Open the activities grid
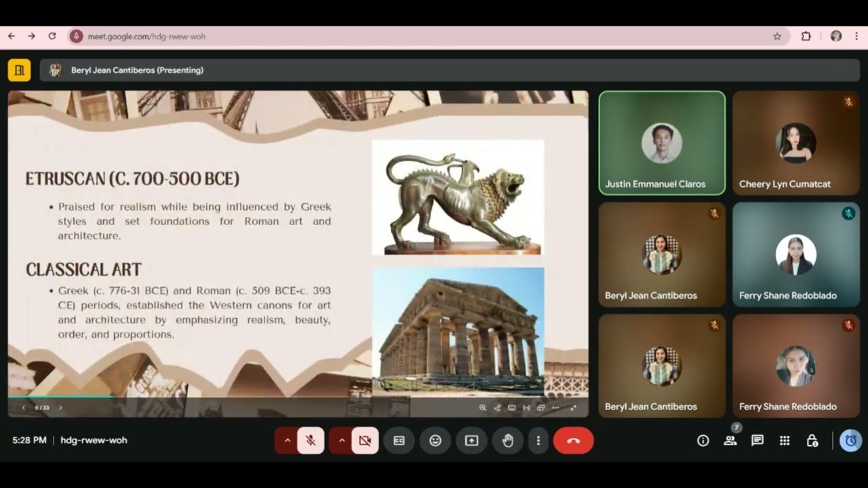The height and width of the screenshot is (488, 868). (785, 441)
